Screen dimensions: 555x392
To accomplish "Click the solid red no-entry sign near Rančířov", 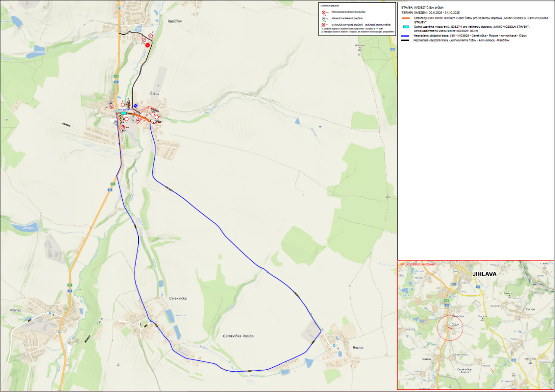I will (x=147, y=45).
